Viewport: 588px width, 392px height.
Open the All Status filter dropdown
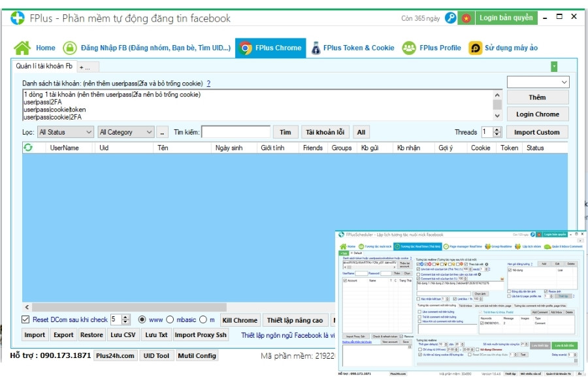(x=65, y=132)
